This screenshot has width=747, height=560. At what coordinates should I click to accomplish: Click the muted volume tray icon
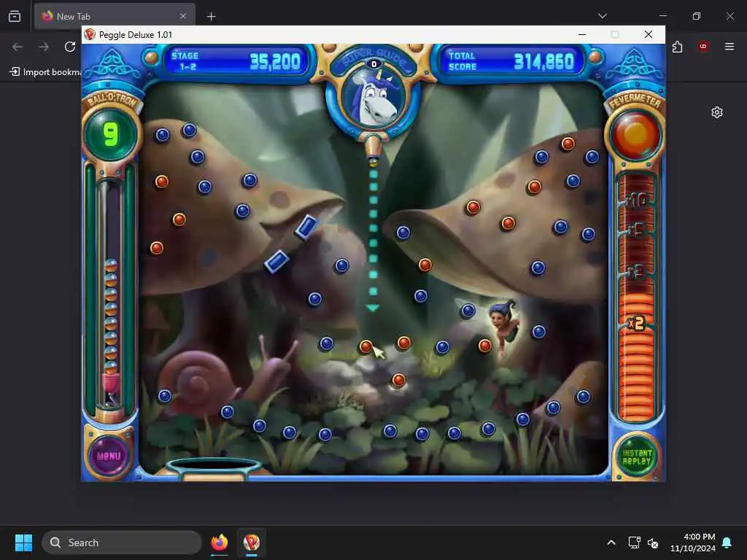(x=653, y=542)
